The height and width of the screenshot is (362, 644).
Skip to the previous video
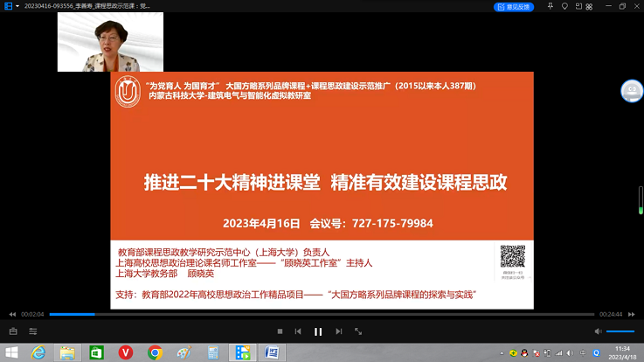(298, 331)
